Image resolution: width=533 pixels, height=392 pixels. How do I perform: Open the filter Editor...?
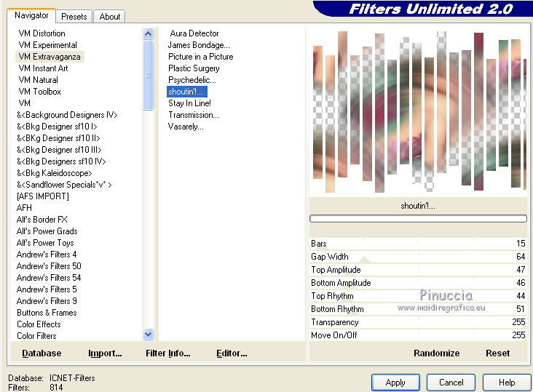click(232, 353)
